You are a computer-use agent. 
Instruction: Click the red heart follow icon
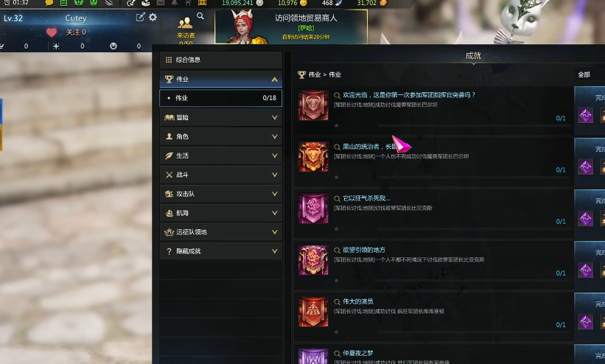52,32
